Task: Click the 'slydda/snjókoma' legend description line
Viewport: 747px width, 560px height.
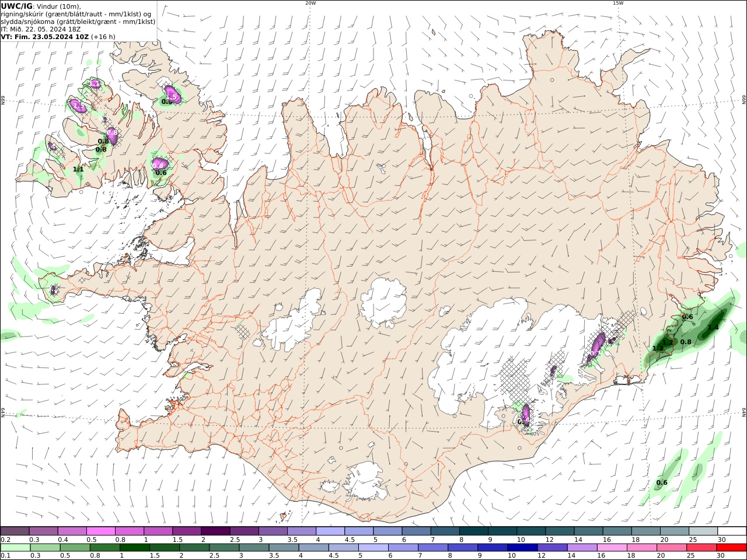Action: coord(78,22)
